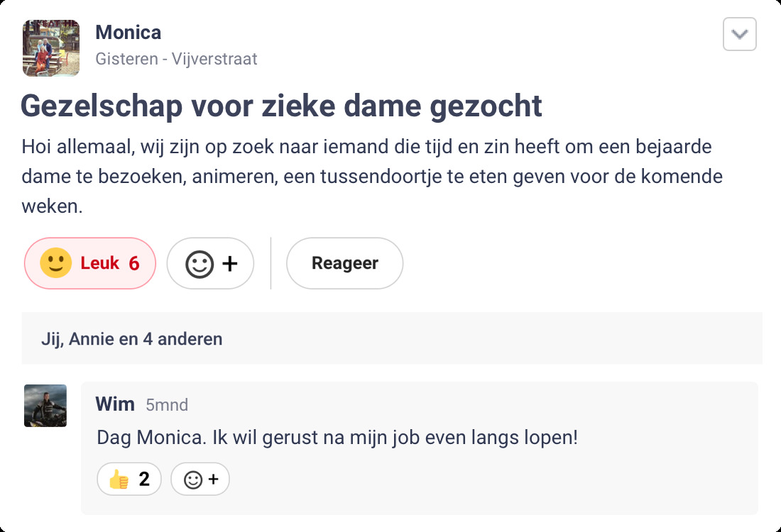Click the reaction count 2 on Wim's comment
This screenshot has height=532, width=781.
pos(144,480)
